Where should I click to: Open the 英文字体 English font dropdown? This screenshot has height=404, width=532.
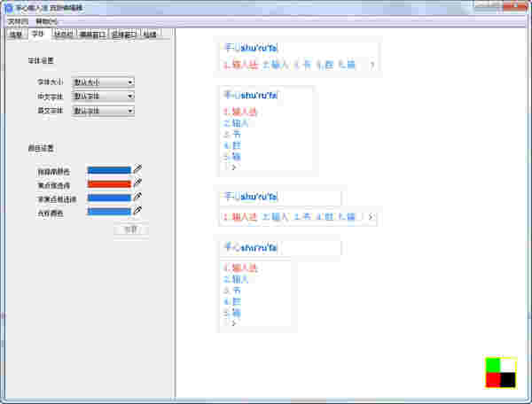(x=103, y=111)
